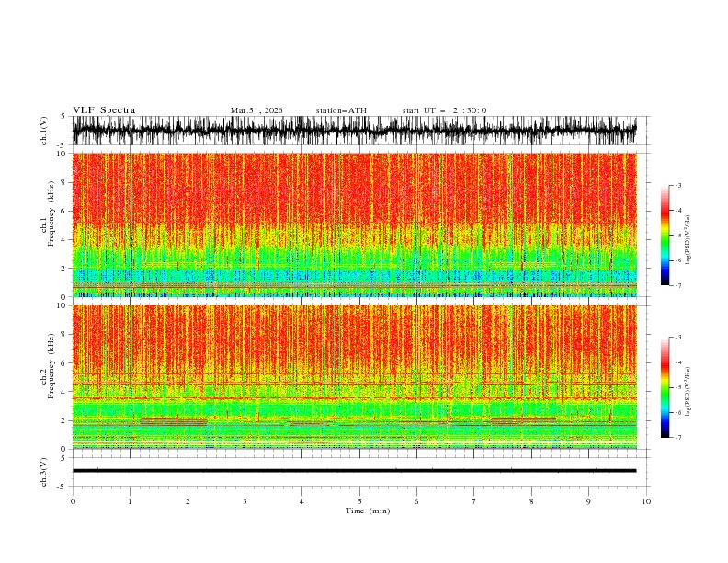Click the time axis tick label "1"
This screenshot has width=728, height=563.
click(130, 501)
